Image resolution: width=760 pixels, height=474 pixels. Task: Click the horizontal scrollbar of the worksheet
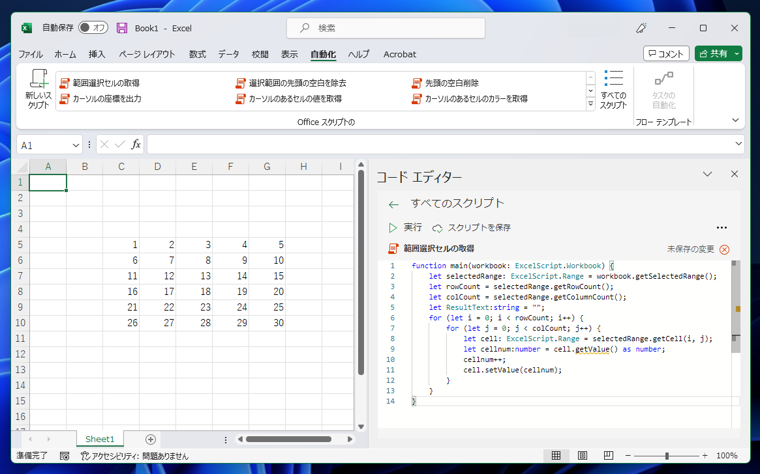288,439
